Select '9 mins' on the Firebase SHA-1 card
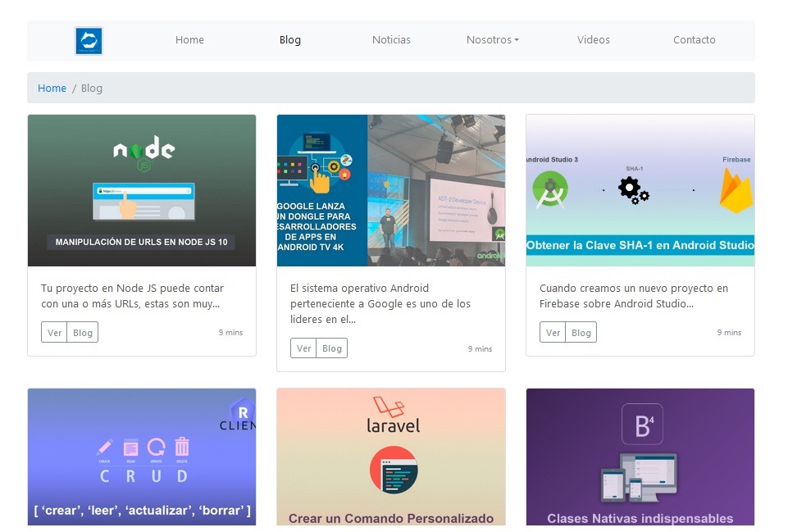This screenshot has width=788, height=532. pos(729,333)
